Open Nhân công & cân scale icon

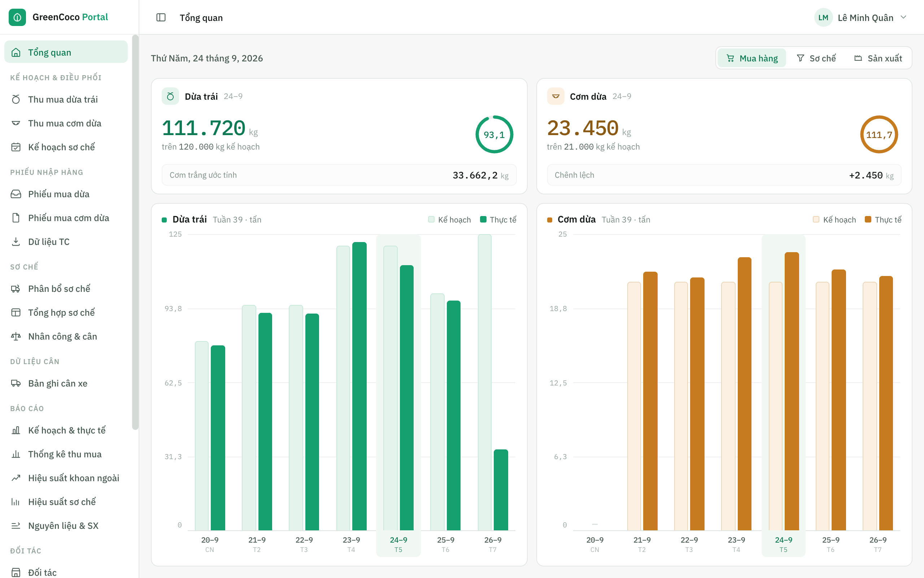(x=16, y=336)
